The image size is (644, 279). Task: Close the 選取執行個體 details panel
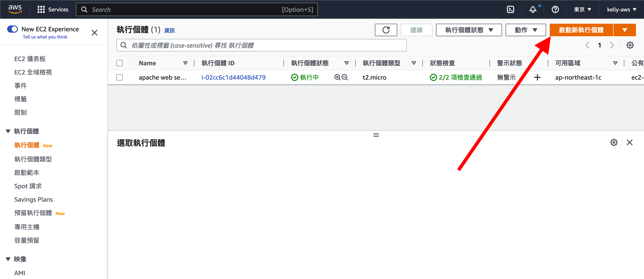(629, 142)
